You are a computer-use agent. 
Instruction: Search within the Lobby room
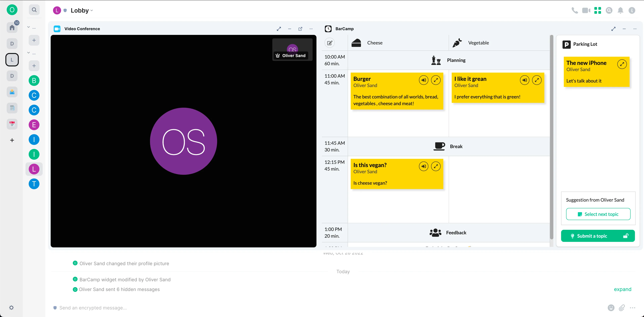[609, 10]
